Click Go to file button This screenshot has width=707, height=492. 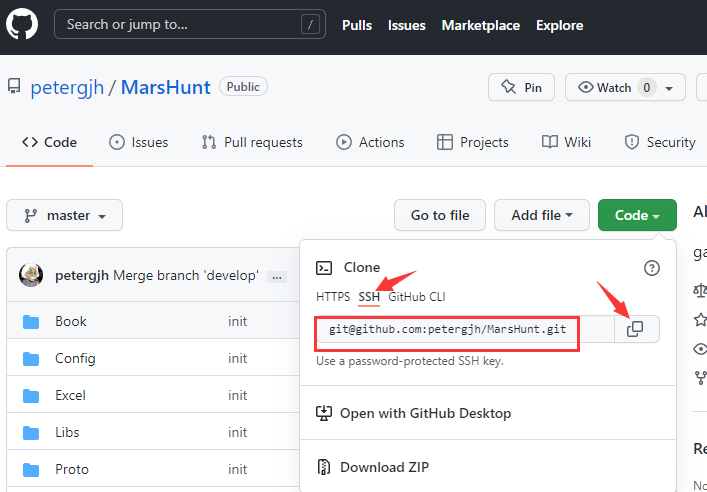point(440,215)
